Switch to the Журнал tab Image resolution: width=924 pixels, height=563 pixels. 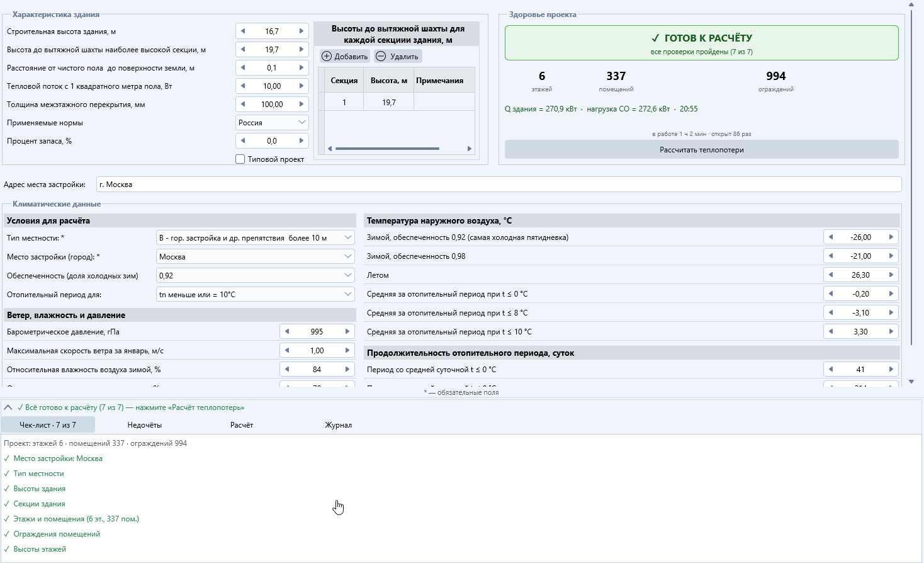[339, 425]
